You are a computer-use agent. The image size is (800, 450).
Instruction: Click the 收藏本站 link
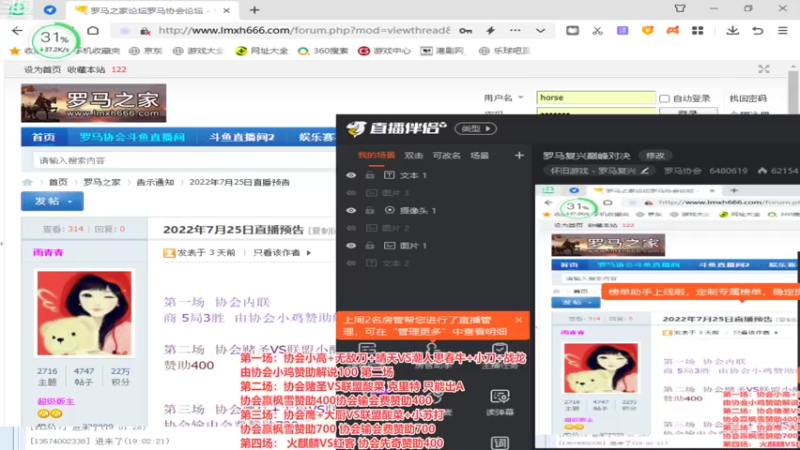pyautogui.click(x=86, y=69)
